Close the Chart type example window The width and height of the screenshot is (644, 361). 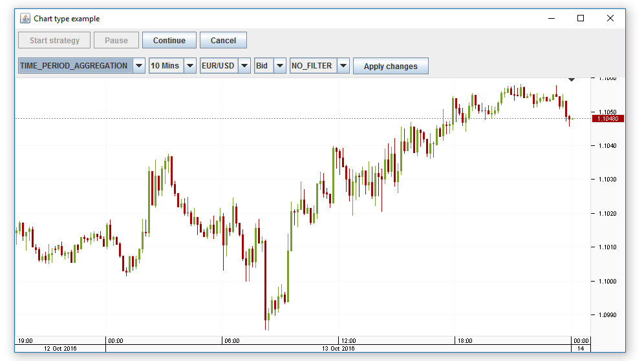point(610,18)
